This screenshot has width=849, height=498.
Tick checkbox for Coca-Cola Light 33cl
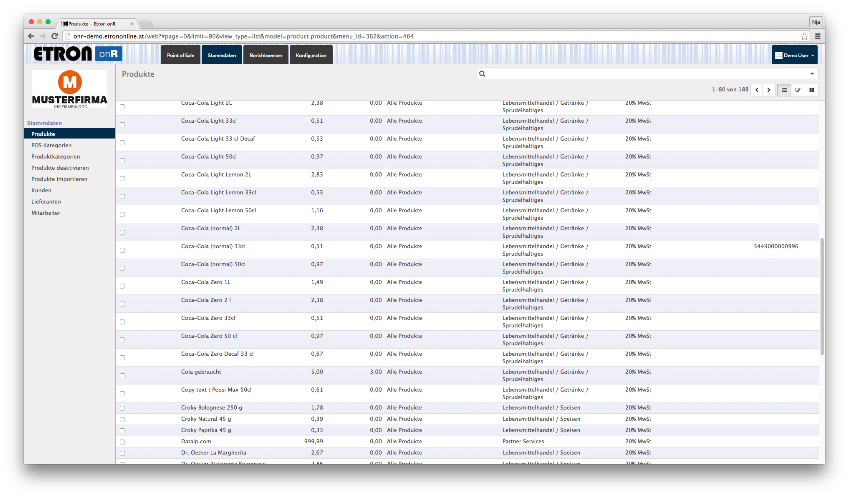(123, 124)
